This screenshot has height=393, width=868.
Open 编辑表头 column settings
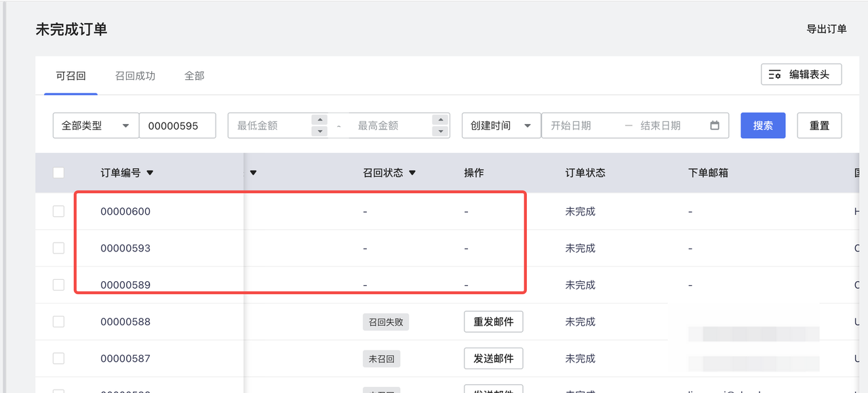click(801, 75)
